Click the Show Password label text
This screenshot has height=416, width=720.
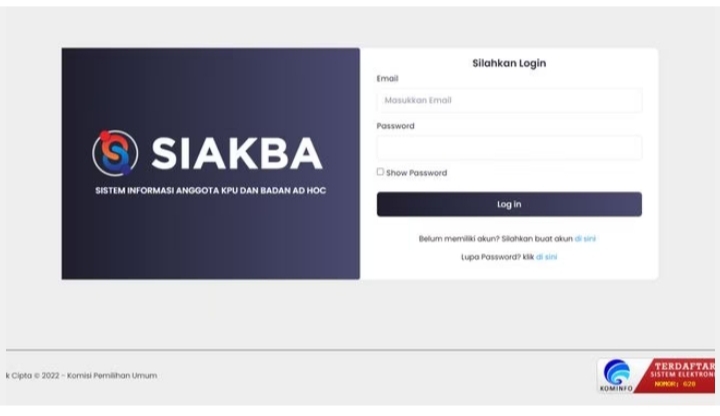(416, 173)
